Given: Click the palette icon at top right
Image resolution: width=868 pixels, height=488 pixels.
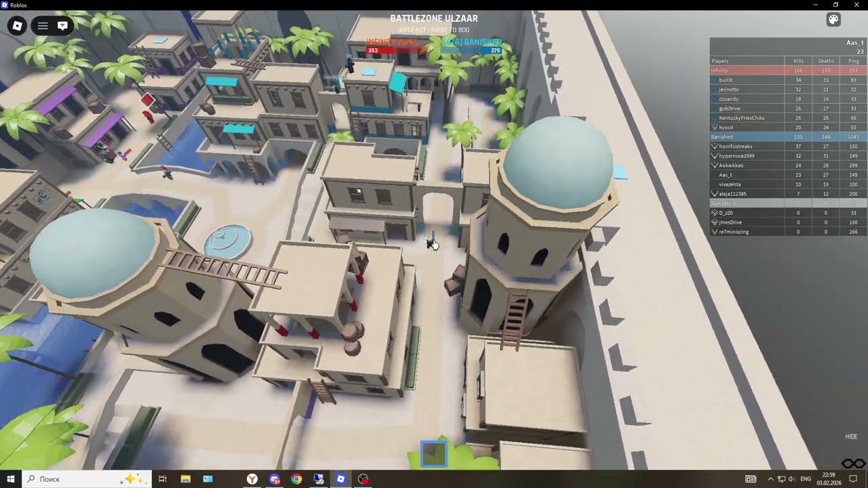Looking at the screenshot, I should click(x=833, y=20).
